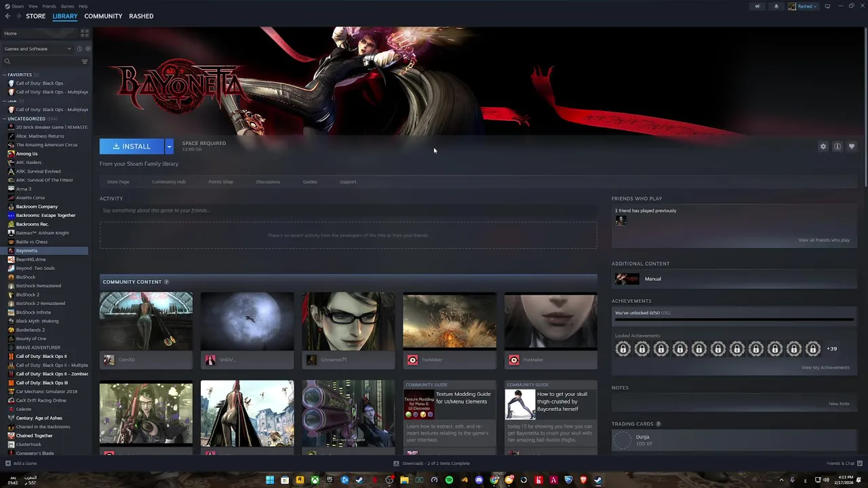This screenshot has height=488, width=868.
Task: Click Add a Game plus icon
Action: pos(7,464)
